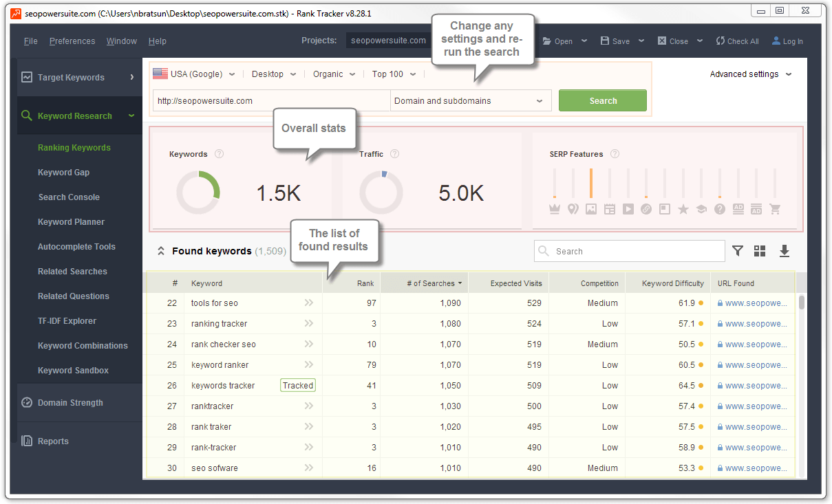This screenshot has height=504, width=832.
Task: Click the help icon beside SERP Features
Action: click(615, 154)
